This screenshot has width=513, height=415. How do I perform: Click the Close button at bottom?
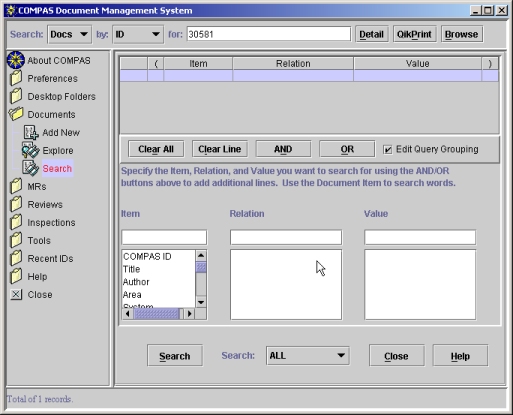point(397,356)
